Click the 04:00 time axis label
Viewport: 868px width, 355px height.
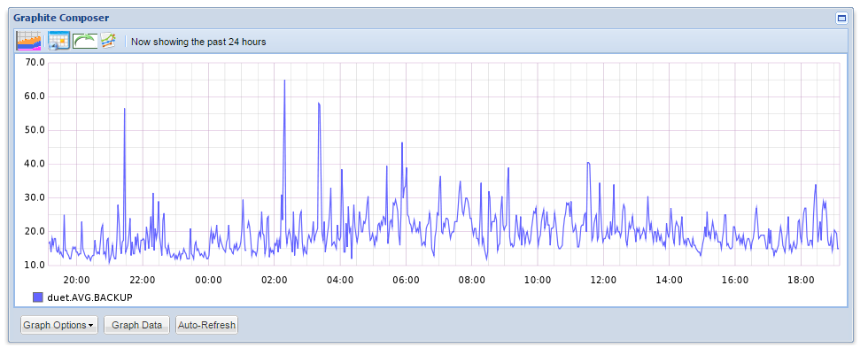point(340,280)
